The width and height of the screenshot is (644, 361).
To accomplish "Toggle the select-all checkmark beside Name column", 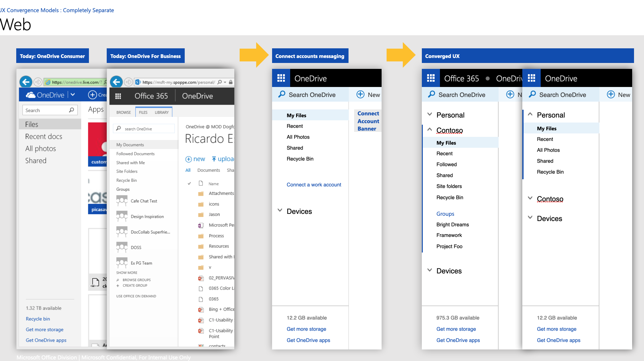I will coord(189,183).
